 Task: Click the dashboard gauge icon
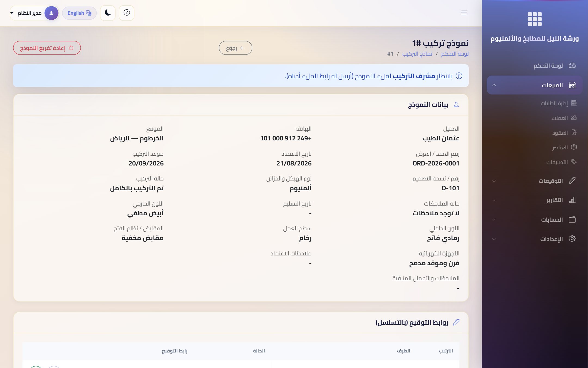tap(572, 66)
